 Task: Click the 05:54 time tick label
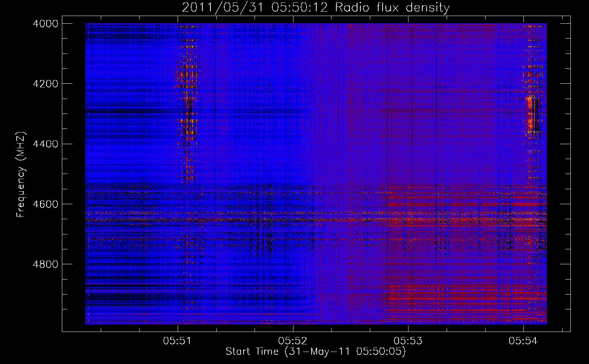(523, 341)
